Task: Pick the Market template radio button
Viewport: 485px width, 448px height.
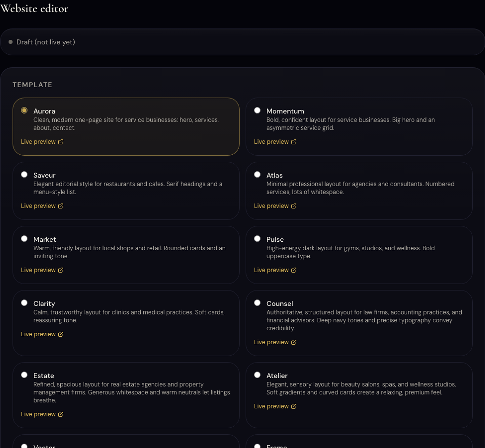Action: tap(24, 239)
